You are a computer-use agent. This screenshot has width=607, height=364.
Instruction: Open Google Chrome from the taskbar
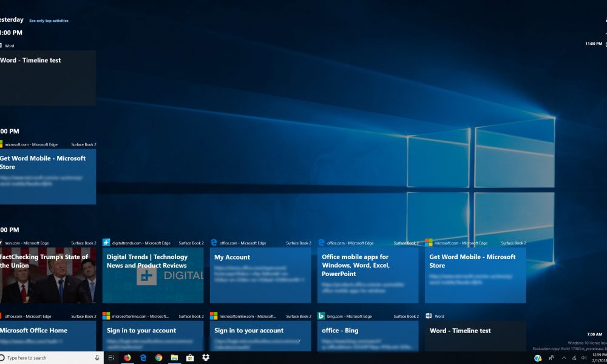click(159, 358)
